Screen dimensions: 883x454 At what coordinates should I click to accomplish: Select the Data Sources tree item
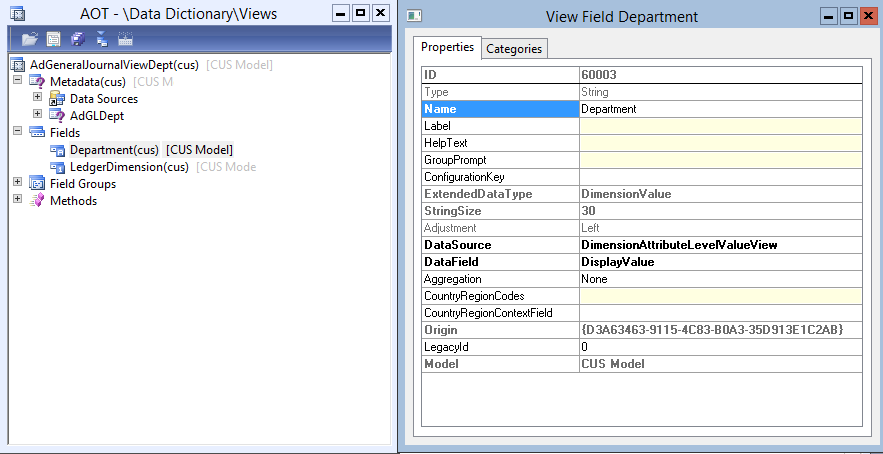[104, 99]
